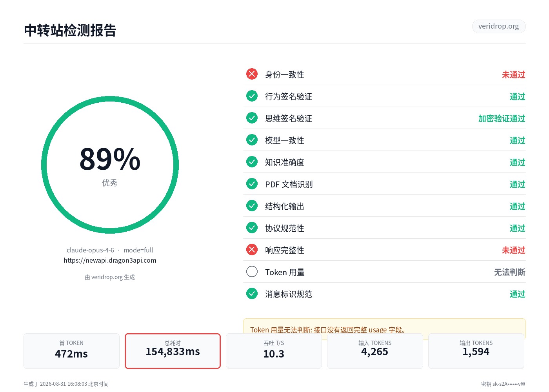Click the green check icon beside 思维签名验证
The height and width of the screenshot is (392, 549).
point(252,118)
